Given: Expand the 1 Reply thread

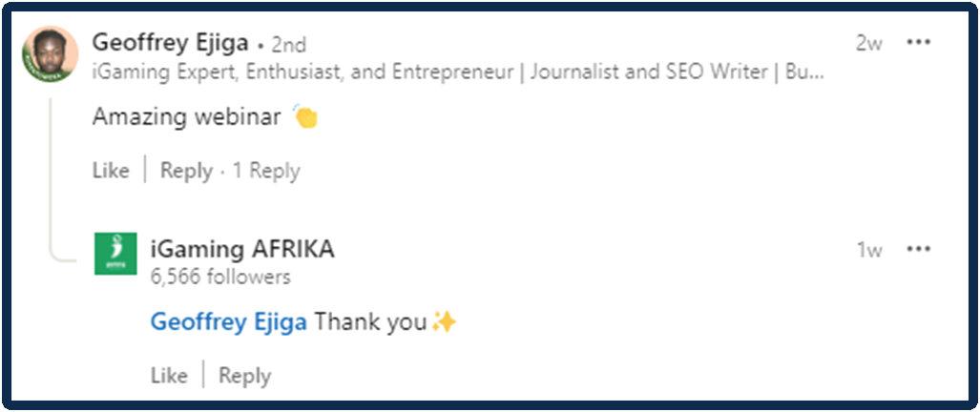Looking at the screenshot, I should click(266, 171).
